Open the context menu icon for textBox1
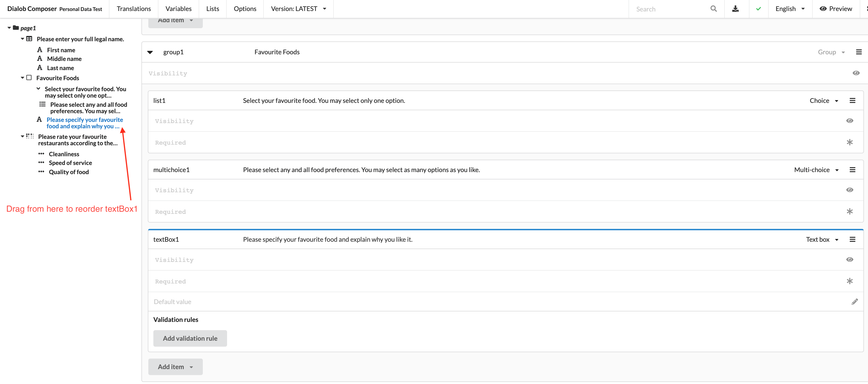 pyautogui.click(x=853, y=239)
